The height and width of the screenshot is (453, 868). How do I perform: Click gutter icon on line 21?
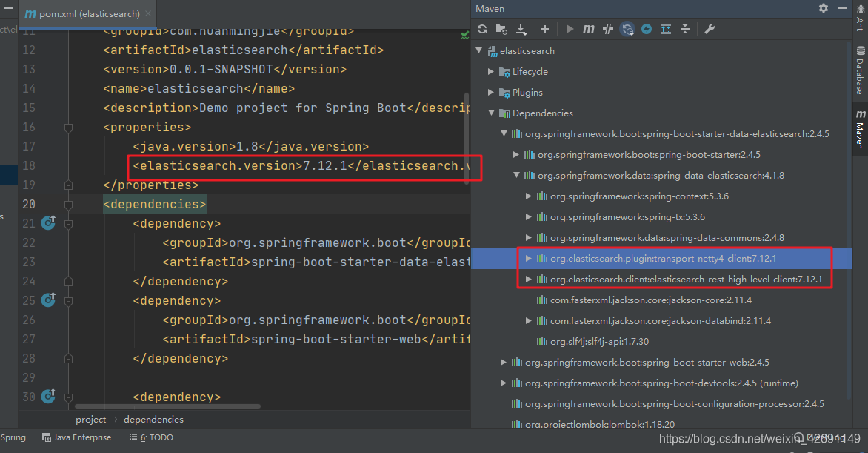point(49,223)
